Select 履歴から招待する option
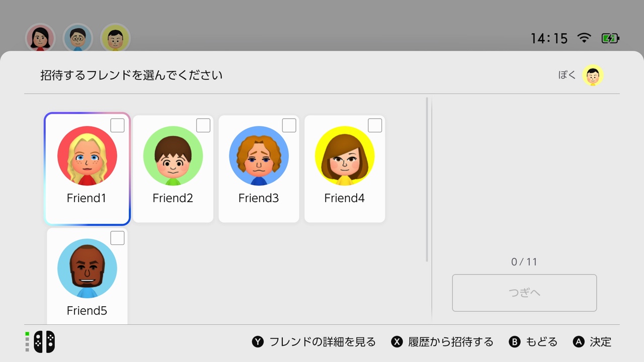 point(451,342)
